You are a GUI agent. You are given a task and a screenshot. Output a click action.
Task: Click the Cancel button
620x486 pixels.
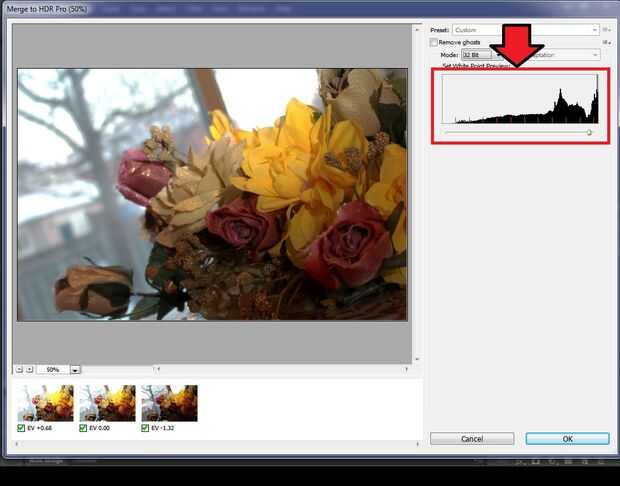click(472, 439)
